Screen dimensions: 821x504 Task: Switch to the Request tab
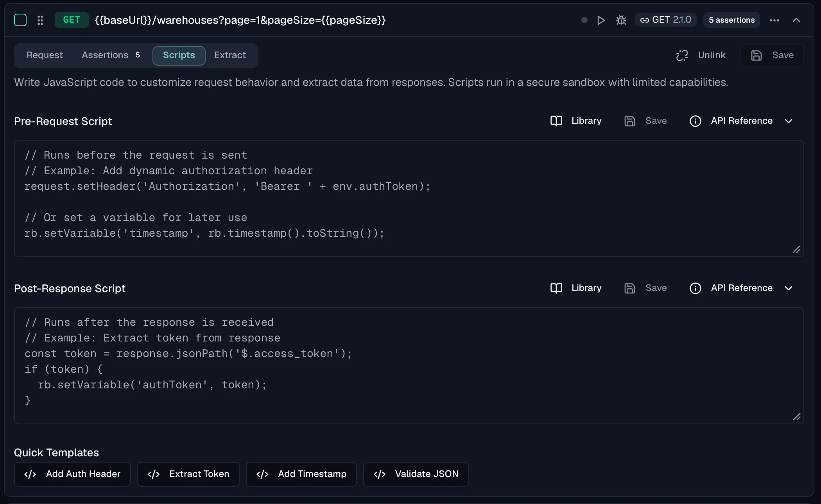pyautogui.click(x=45, y=55)
